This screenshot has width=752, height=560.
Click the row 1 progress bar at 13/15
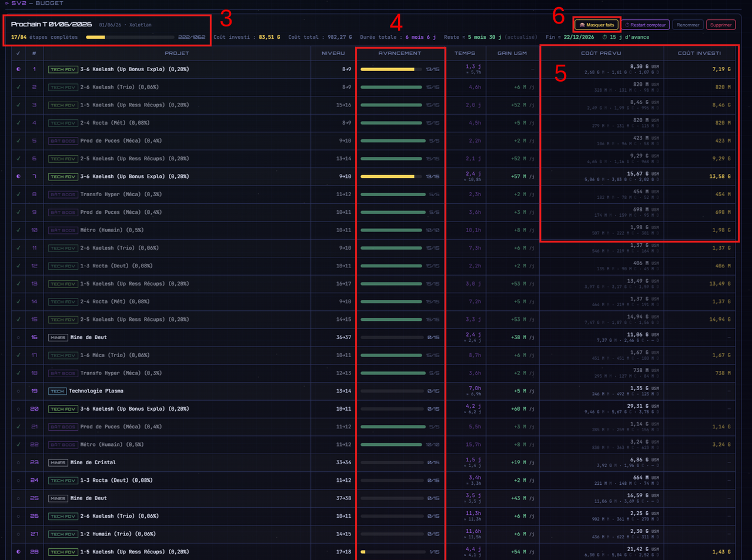tap(391, 69)
